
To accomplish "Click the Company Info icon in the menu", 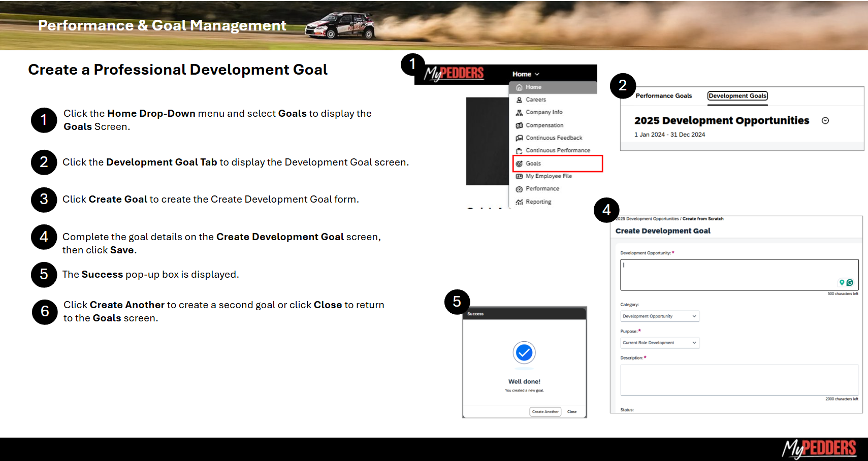I will (x=519, y=113).
